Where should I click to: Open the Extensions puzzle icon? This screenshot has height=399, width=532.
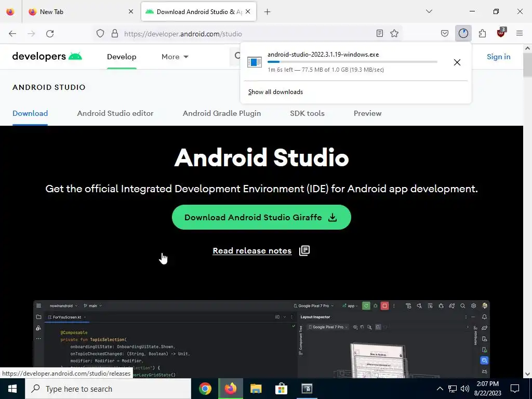click(482, 33)
